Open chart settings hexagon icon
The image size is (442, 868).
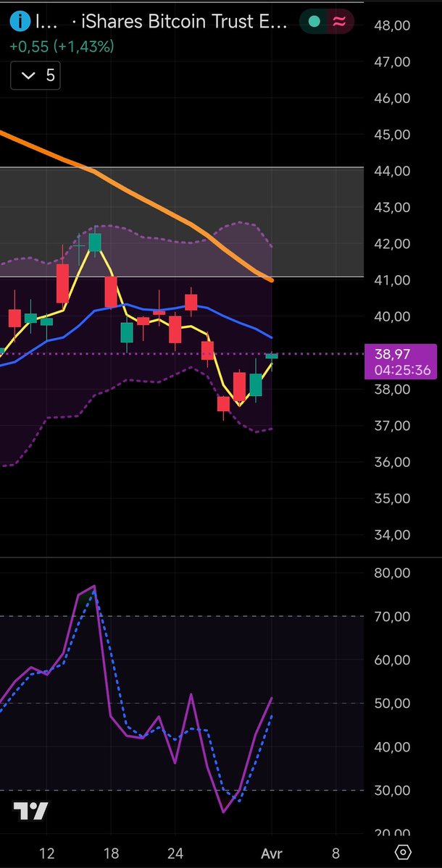pyautogui.click(x=404, y=852)
